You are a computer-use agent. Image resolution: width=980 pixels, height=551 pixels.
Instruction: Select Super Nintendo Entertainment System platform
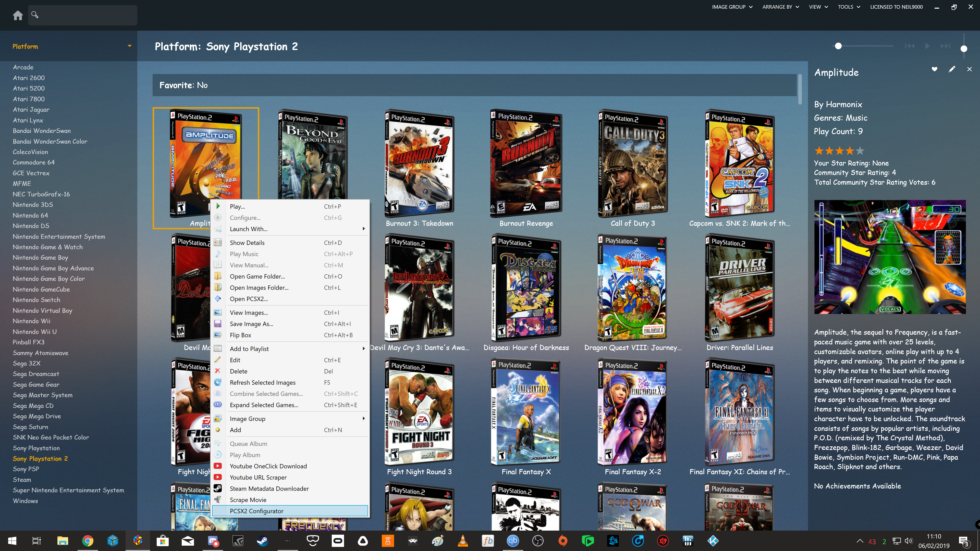[x=68, y=490]
